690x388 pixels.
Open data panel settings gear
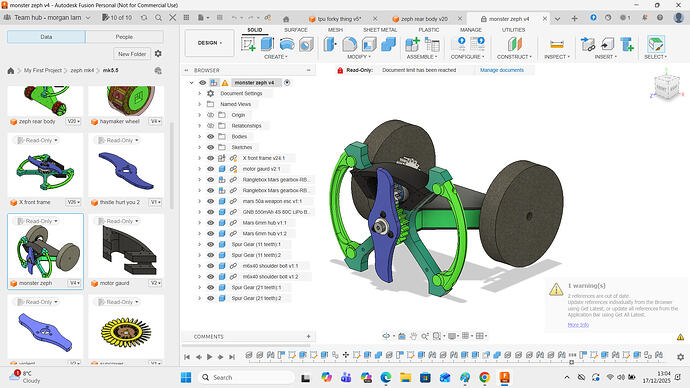pos(158,54)
